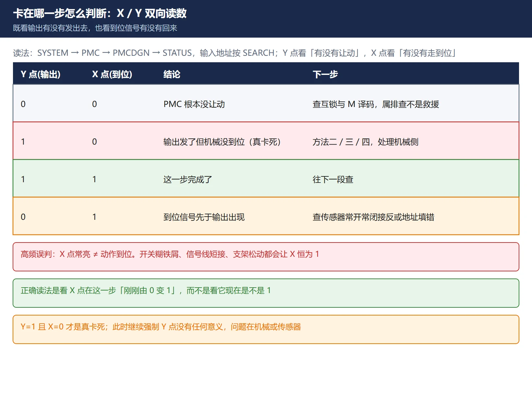Image resolution: width=532 pixels, height=415 pixels.
Task: Click the title "卡在哪一步怎么判断：X / Y 双向读数"
Action: [x=100, y=13]
